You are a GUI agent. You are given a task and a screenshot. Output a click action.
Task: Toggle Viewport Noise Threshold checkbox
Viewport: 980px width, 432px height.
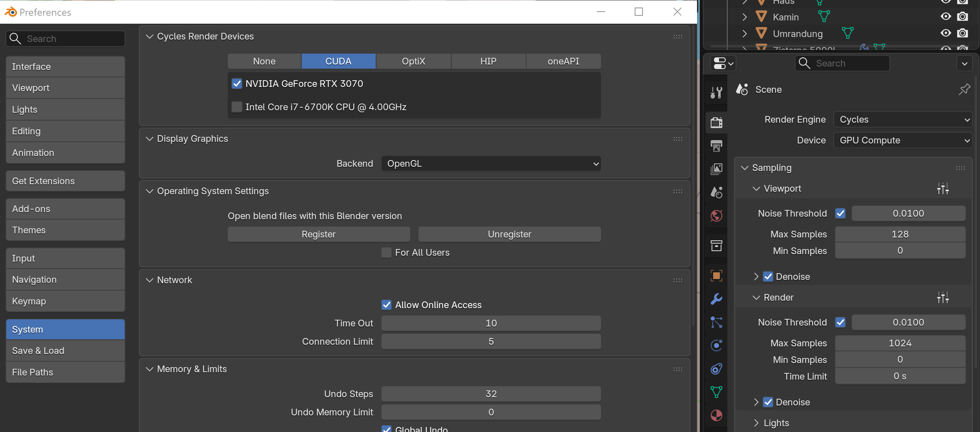(840, 213)
